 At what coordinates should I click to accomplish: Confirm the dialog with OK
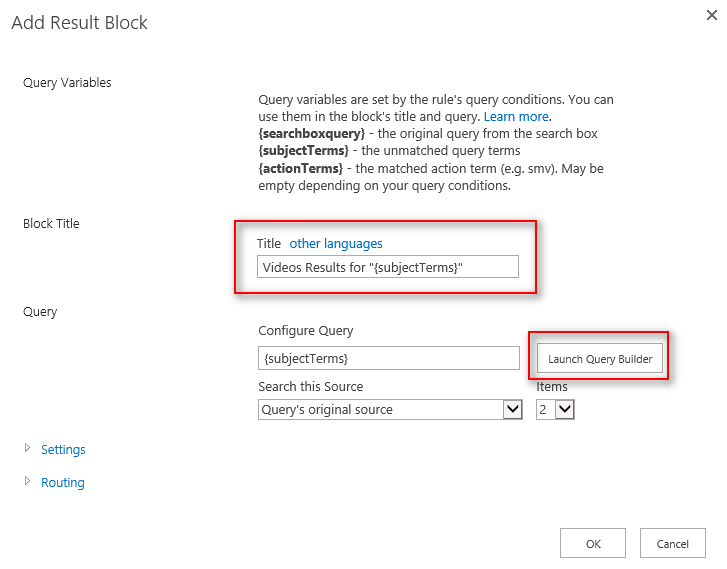click(x=593, y=544)
